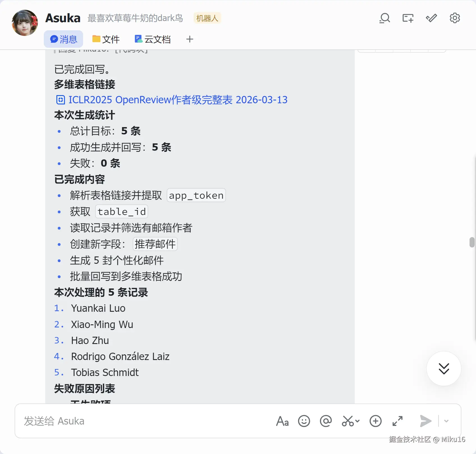
Task: Add a new tab with plus
Action: (190, 39)
